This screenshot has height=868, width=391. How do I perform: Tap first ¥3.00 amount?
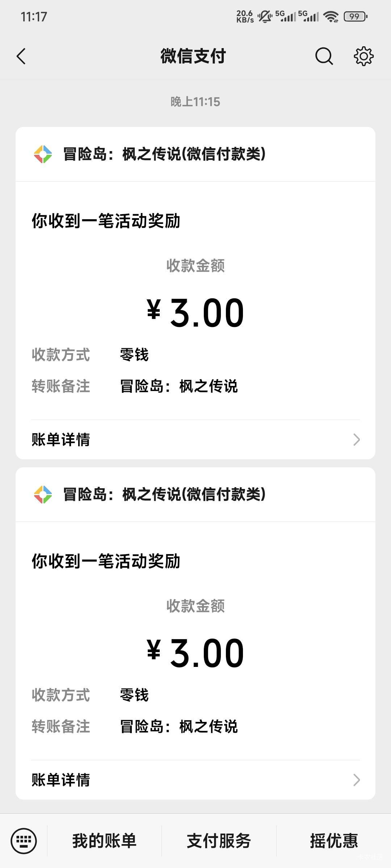(195, 313)
